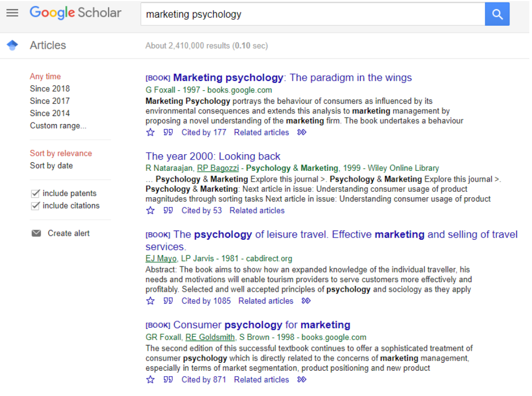
Task: Uncheck include patents checkbox
Action: click(x=35, y=193)
